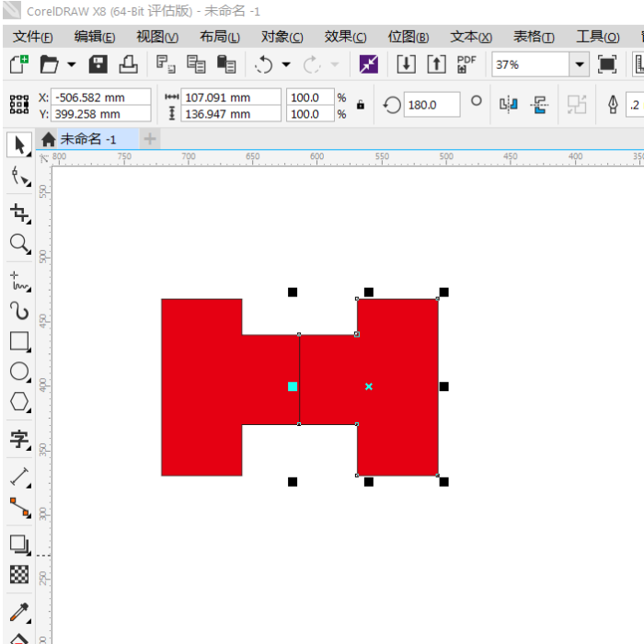Click the New document icon
644x644 pixels.
pyautogui.click(x=19, y=64)
